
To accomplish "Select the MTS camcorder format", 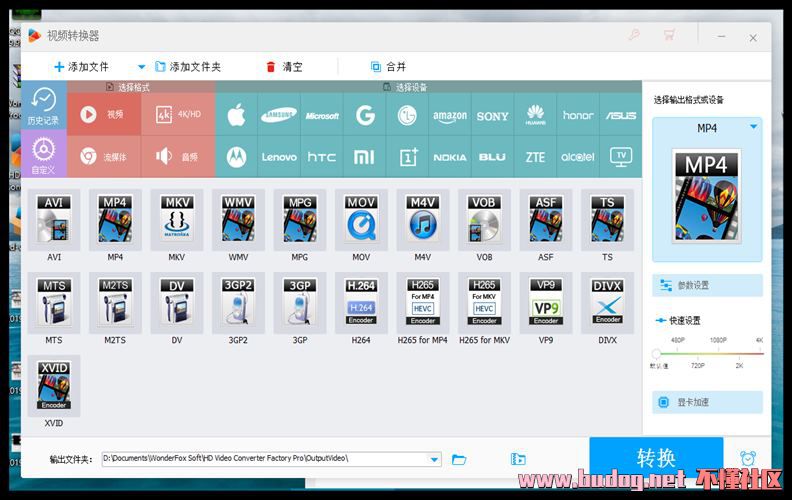I will tap(54, 303).
